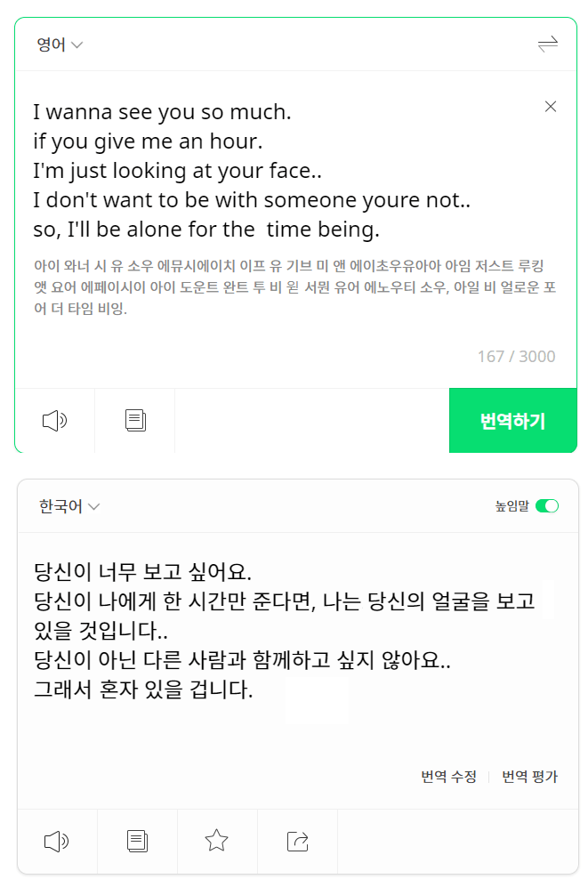The height and width of the screenshot is (879, 588).
Task: Click the 번역 수정 link
Action: (x=448, y=777)
